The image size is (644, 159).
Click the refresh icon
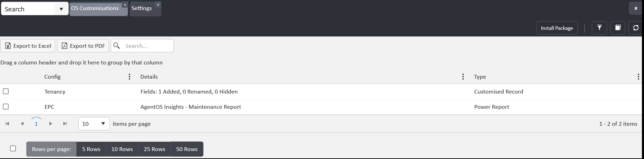point(636,28)
